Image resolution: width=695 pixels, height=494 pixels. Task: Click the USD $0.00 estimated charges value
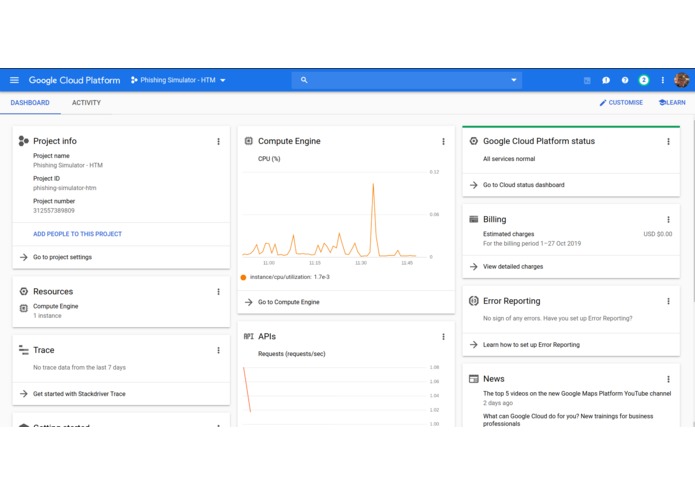tap(658, 234)
